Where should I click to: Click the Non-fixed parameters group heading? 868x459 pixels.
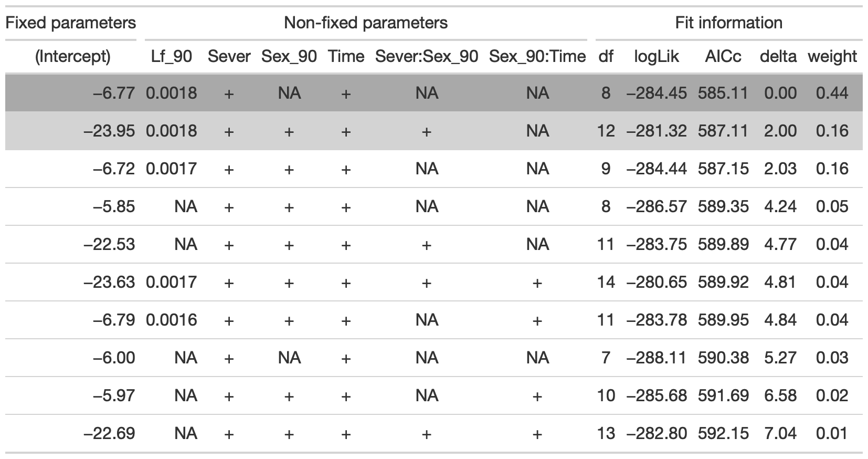366,23
